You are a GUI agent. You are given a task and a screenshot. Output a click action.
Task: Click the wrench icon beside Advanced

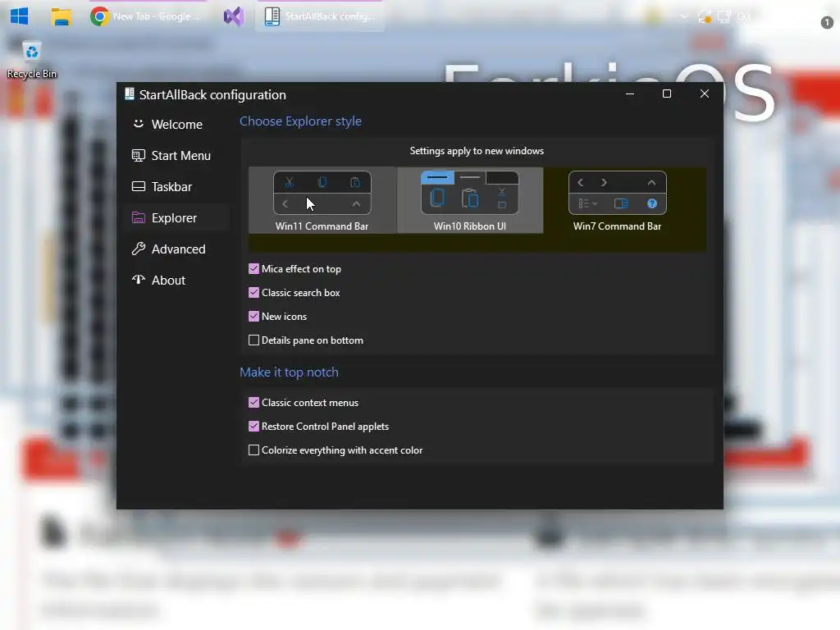point(138,249)
